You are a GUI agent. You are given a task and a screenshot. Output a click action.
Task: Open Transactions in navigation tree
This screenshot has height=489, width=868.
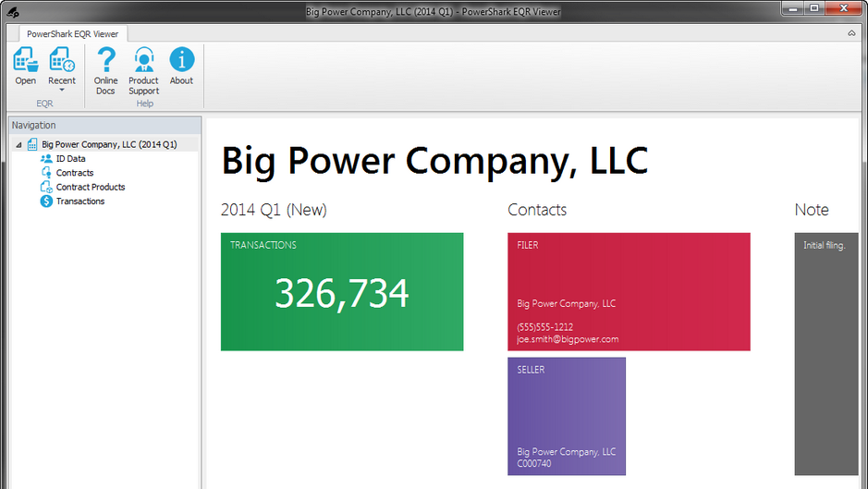click(x=80, y=201)
